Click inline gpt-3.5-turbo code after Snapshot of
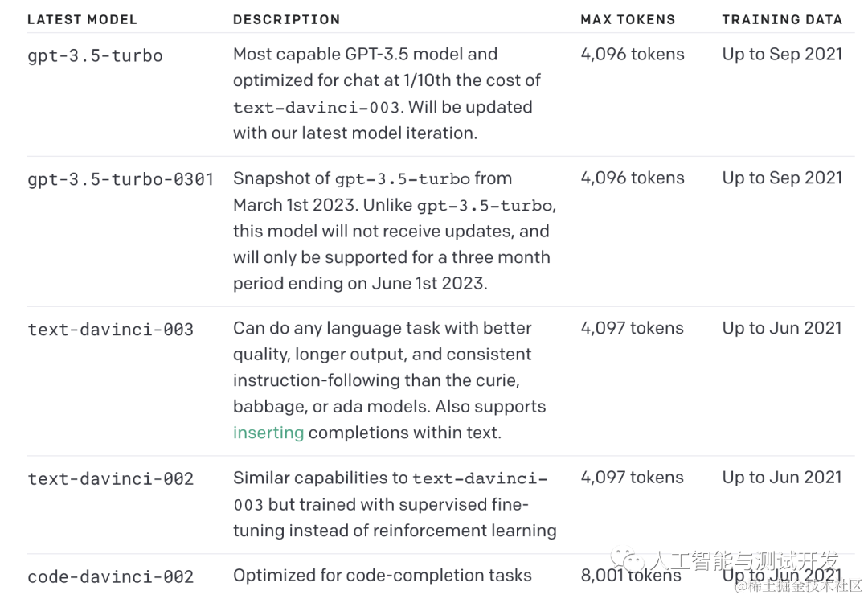Image resolution: width=868 pixels, height=599 pixels. pyautogui.click(x=403, y=179)
